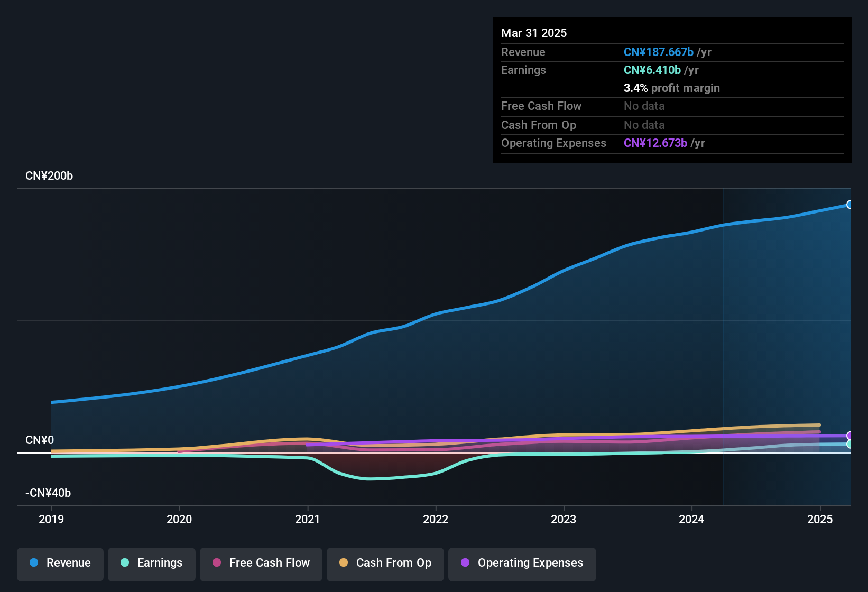Screen dimensions: 868x592
Task: Toggle the Free Cash Flow legend button
Action: [x=261, y=563]
